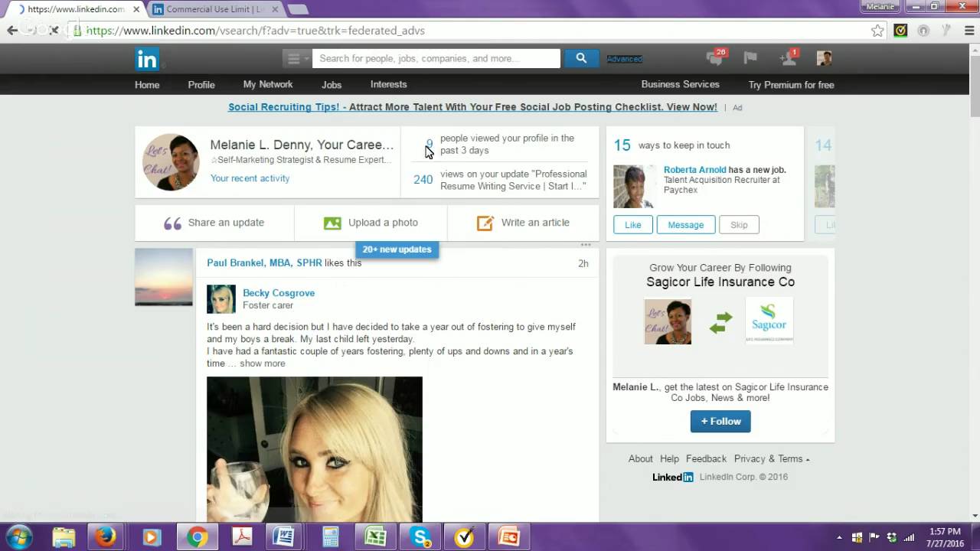This screenshot has height=551, width=980.
Task: Click the browser back arrow
Action: 12,31
